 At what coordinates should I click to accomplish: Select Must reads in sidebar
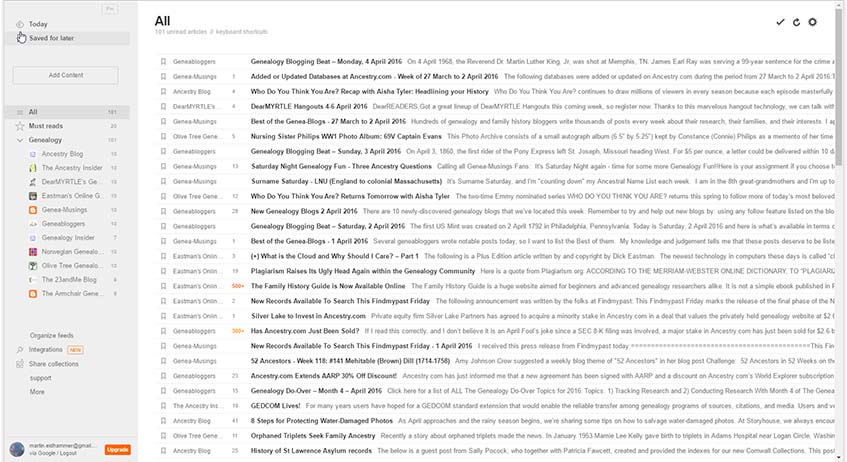click(45, 126)
